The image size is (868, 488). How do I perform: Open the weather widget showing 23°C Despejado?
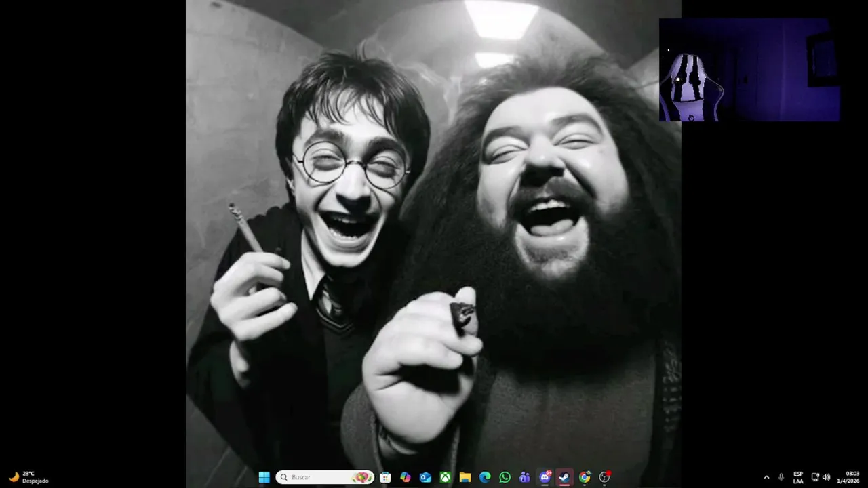(x=28, y=477)
